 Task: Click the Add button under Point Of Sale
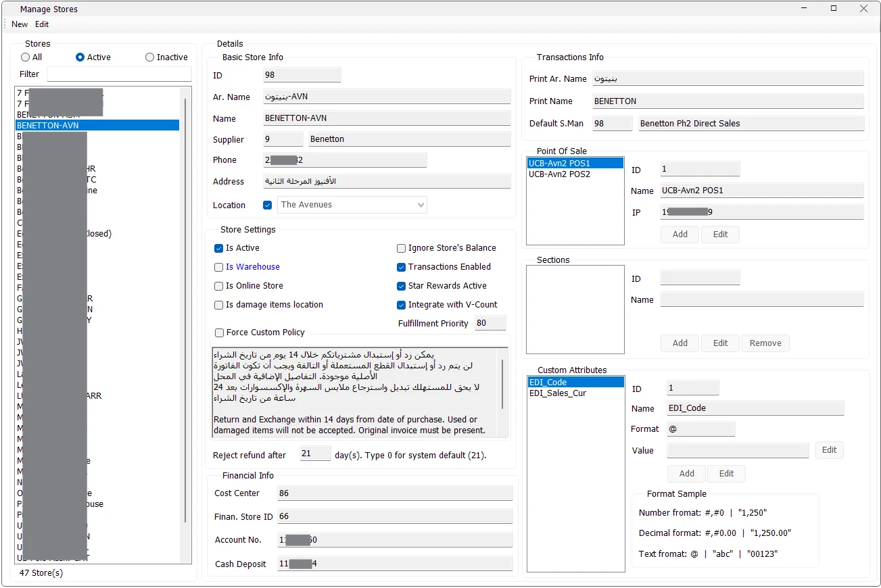click(680, 235)
